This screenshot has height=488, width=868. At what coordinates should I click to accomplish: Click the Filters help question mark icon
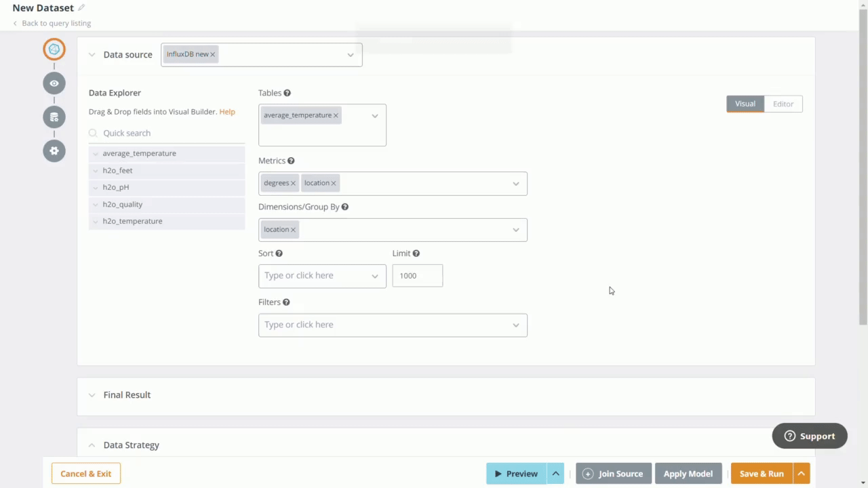click(x=286, y=302)
